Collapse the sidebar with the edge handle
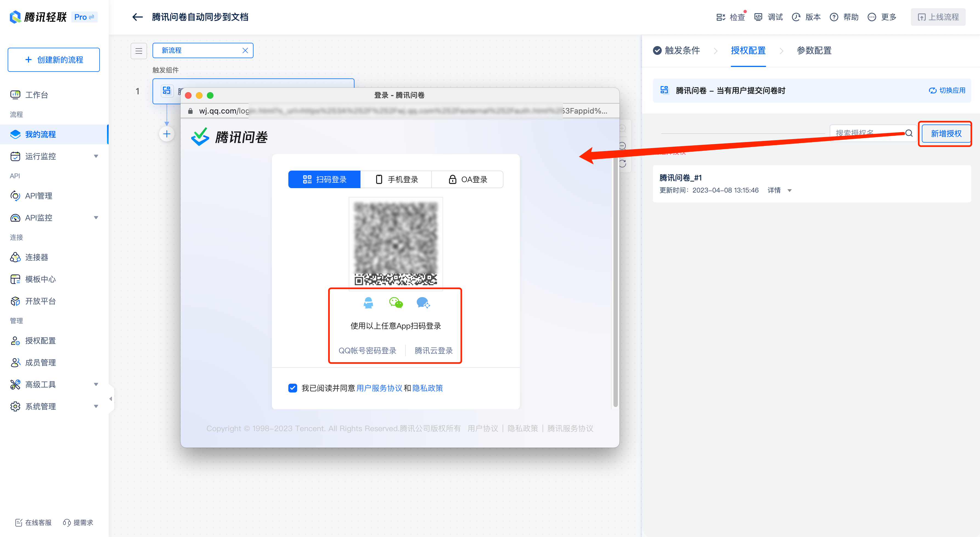The image size is (980, 537). [x=111, y=398]
